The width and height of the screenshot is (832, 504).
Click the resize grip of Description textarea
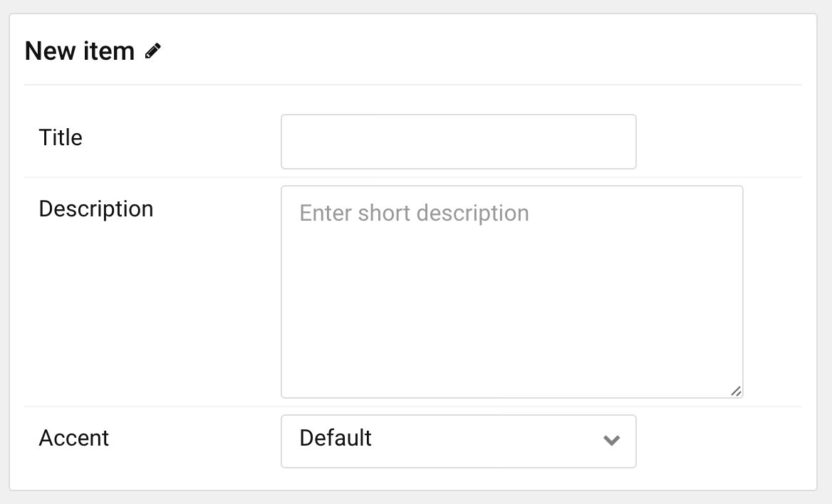[x=735, y=391]
